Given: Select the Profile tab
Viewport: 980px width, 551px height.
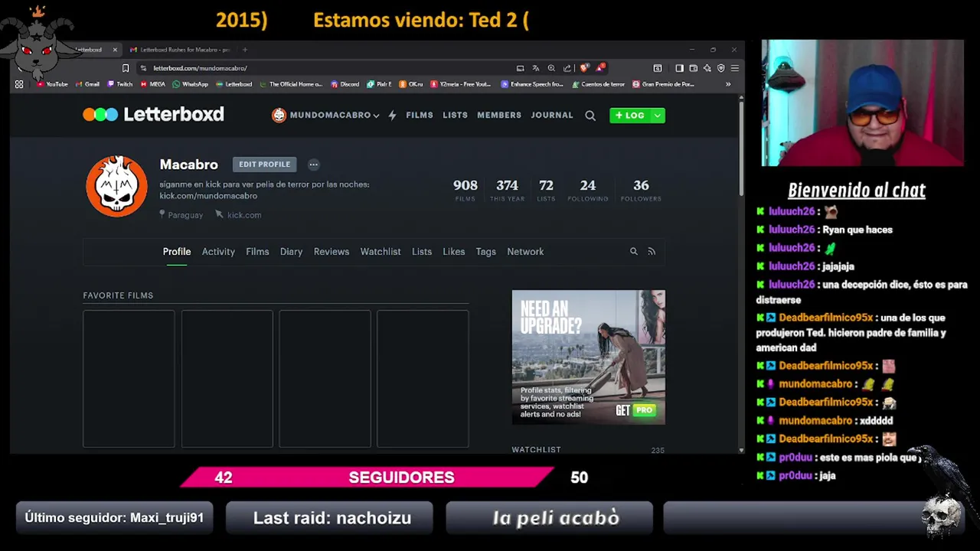Looking at the screenshot, I should (x=176, y=252).
